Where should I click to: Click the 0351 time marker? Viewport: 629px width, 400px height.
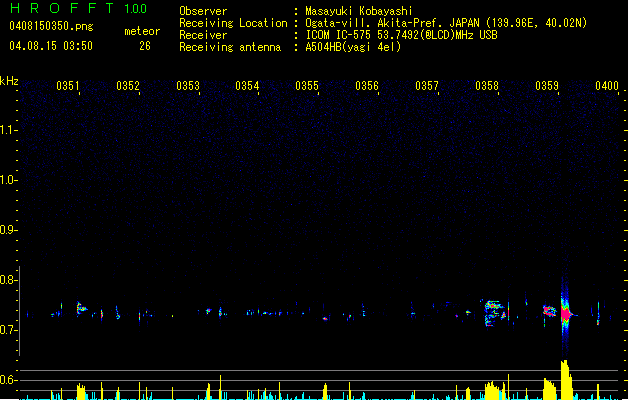(68, 86)
